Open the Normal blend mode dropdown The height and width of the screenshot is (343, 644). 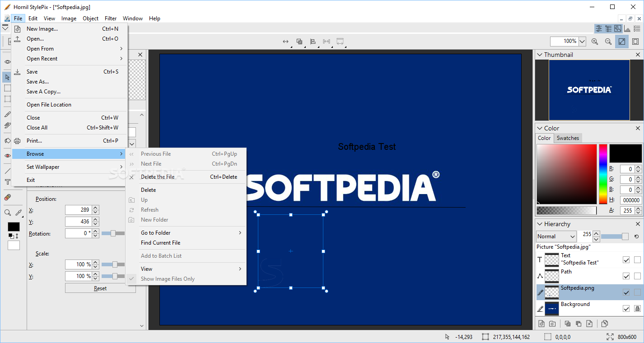[x=556, y=236]
